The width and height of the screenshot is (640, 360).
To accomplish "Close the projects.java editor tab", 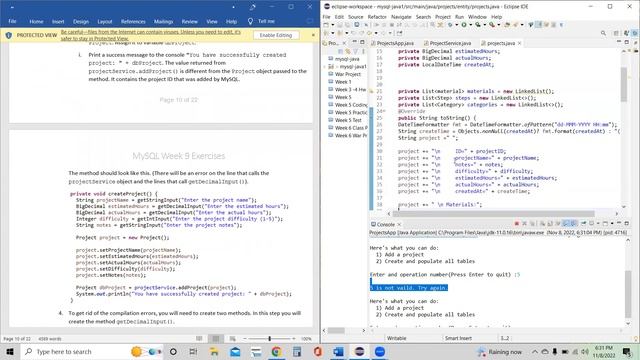I will click(x=519, y=43).
